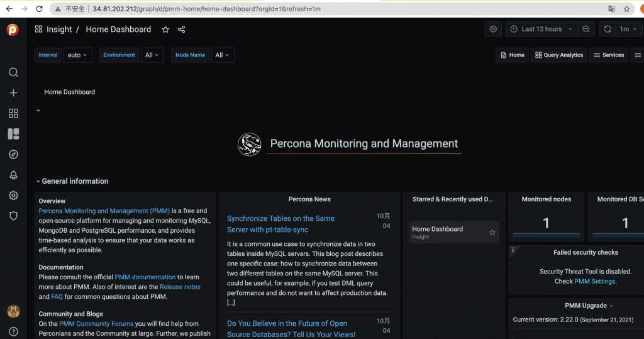Viewport: 644px width, 339px height.
Task: Click the share dashboard icon
Action: click(x=182, y=30)
